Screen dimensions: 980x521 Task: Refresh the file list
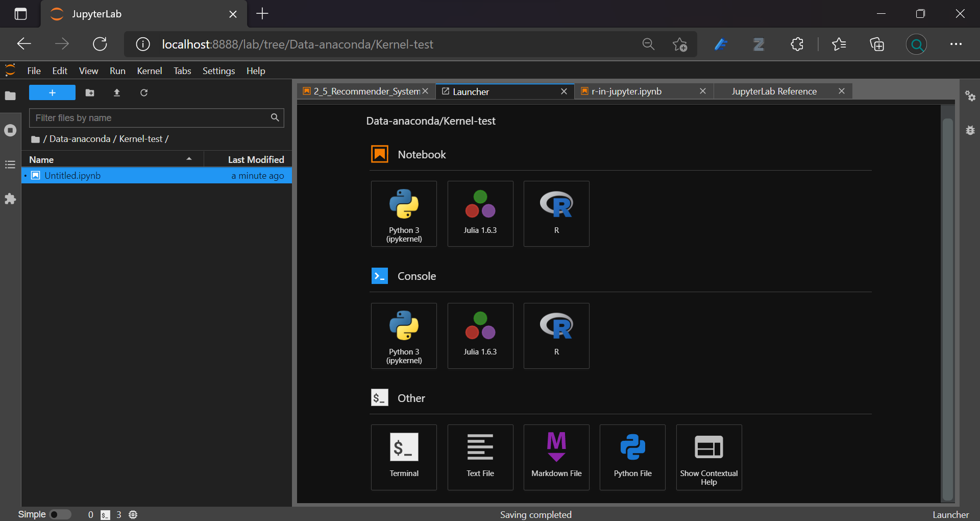(144, 92)
